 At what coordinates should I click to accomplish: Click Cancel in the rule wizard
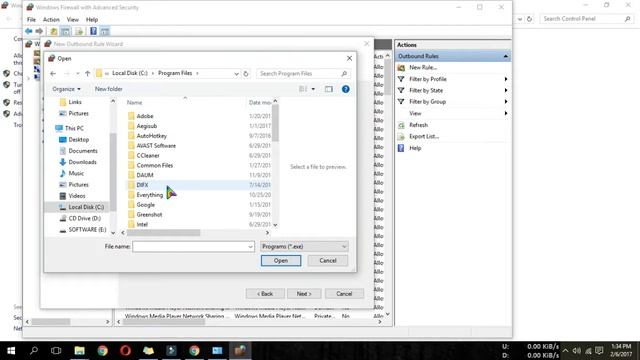pyautogui.click(x=344, y=294)
